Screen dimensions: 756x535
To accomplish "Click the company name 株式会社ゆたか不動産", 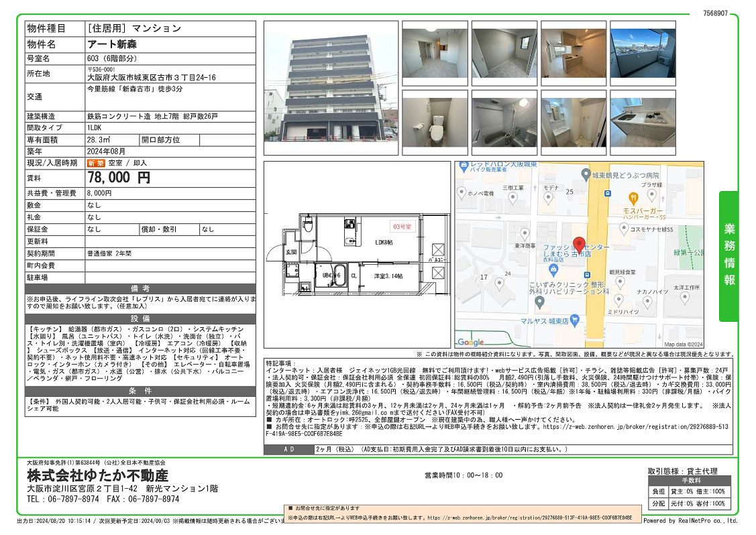I will (98, 476).
